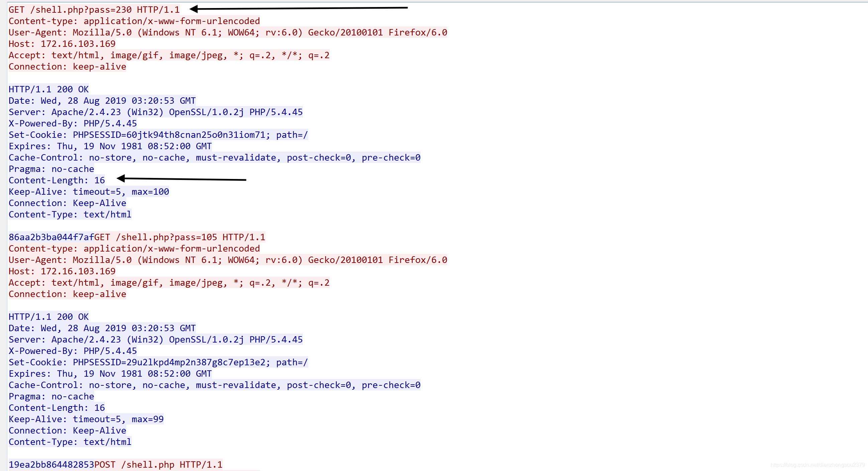Click the first X-Powered-By: PHP/5.4.45 line

(73, 124)
